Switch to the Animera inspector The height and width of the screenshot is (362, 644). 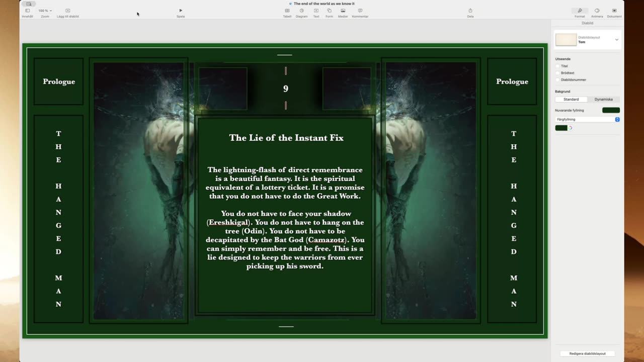(x=597, y=11)
